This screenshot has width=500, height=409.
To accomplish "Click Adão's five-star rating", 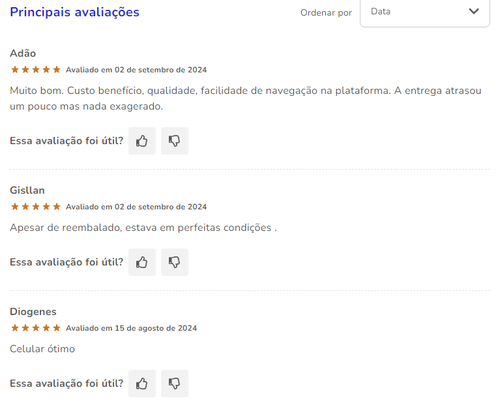I will [36, 70].
